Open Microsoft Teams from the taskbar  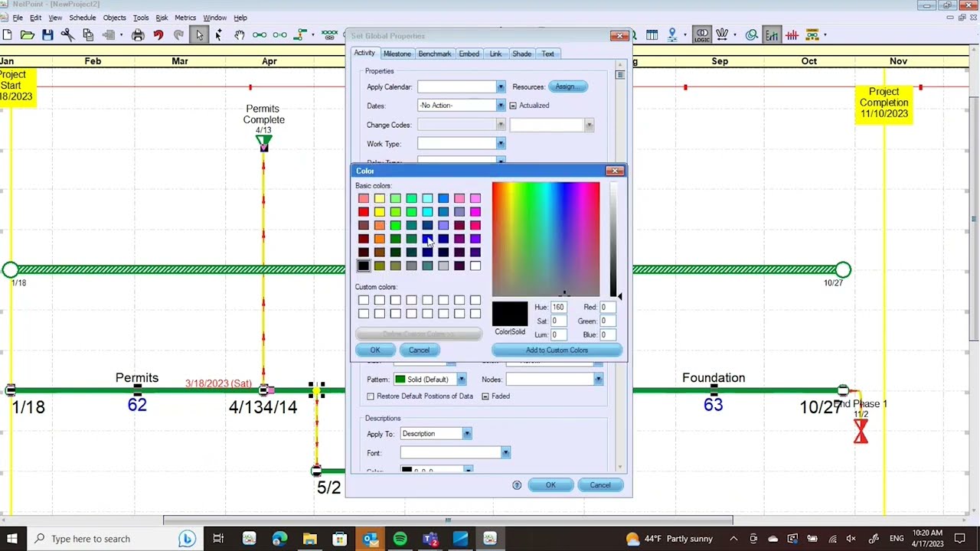coord(430,539)
